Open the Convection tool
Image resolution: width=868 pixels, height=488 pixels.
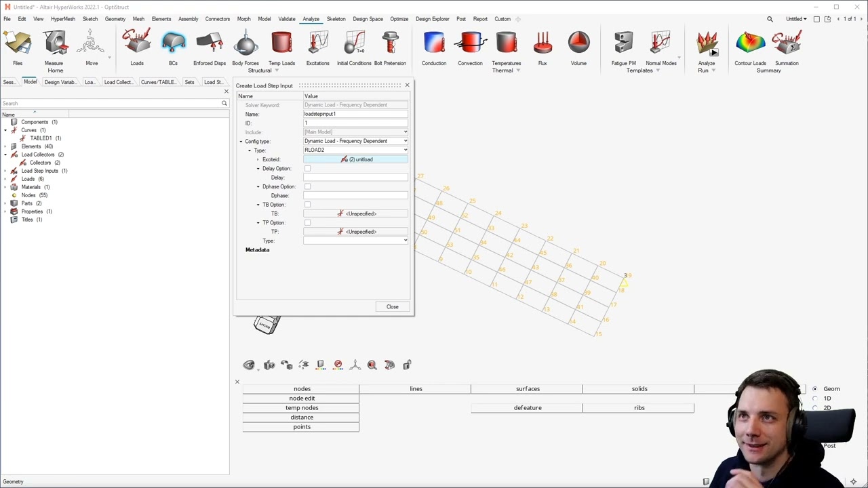coord(470,49)
